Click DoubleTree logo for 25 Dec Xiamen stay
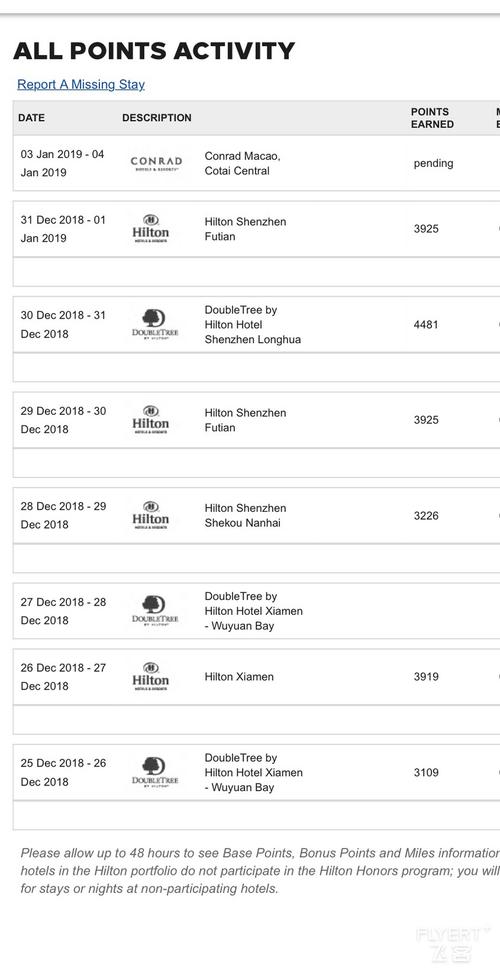 click(155, 772)
